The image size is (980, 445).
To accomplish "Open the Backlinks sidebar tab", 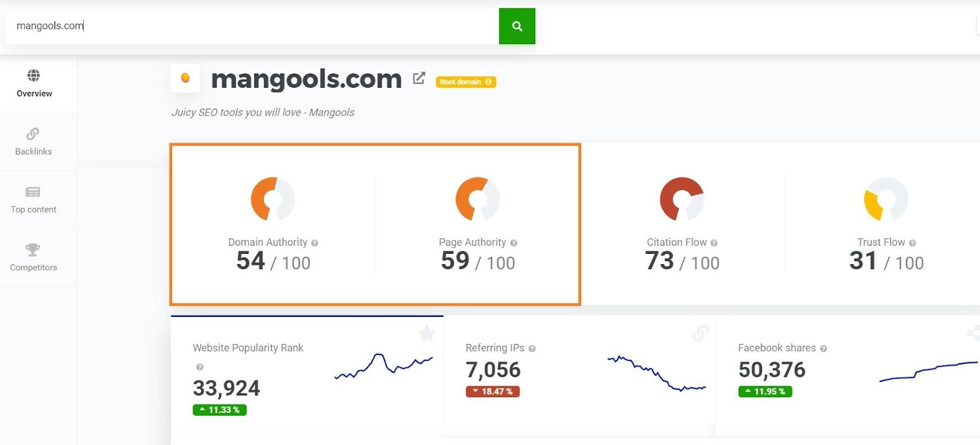I will [x=34, y=142].
